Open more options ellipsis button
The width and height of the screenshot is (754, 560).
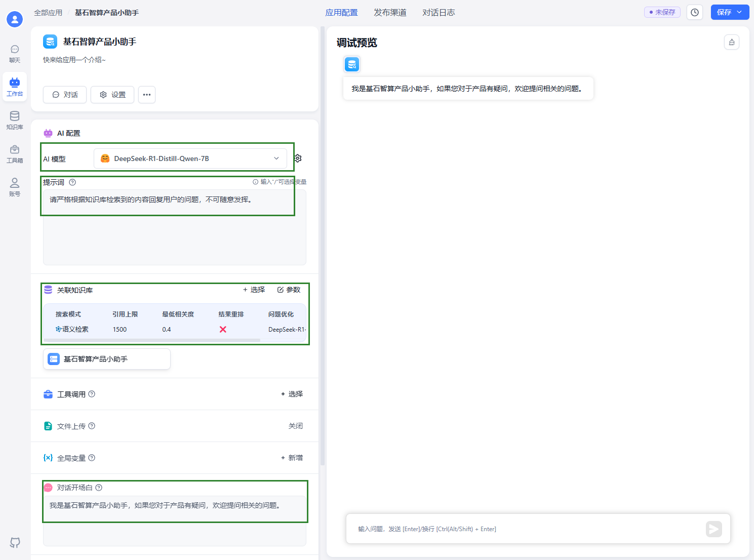pos(147,95)
